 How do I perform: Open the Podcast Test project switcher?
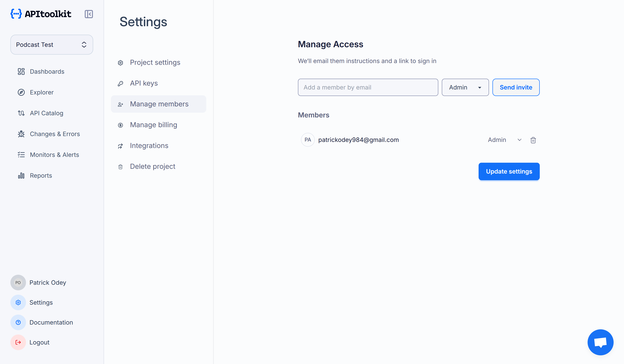tap(52, 45)
